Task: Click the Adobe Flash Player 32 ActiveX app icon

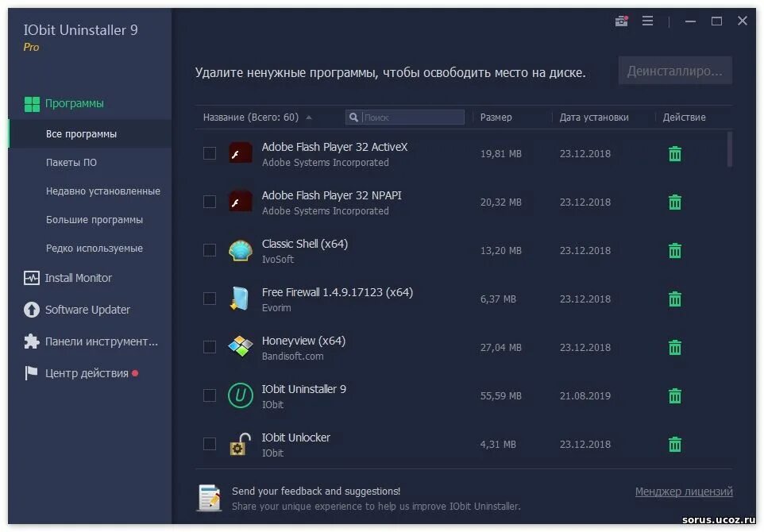Action: (x=241, y=153)
